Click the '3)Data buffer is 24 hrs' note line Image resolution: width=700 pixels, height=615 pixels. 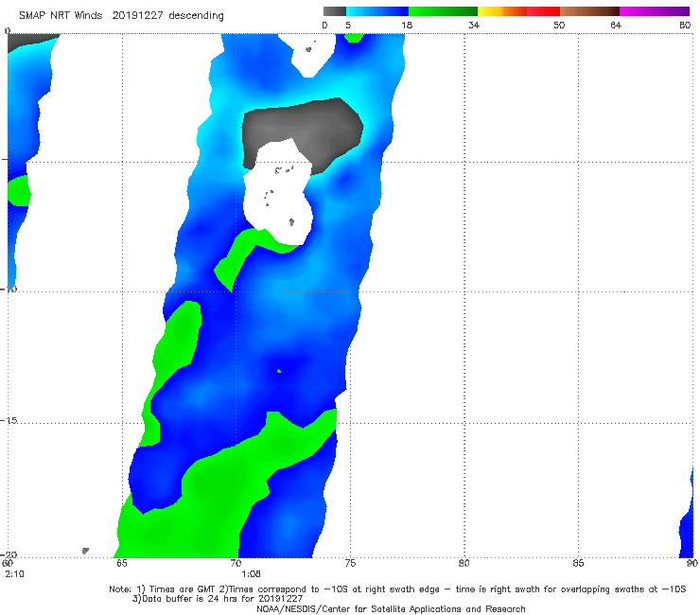(x=218, y=599)
